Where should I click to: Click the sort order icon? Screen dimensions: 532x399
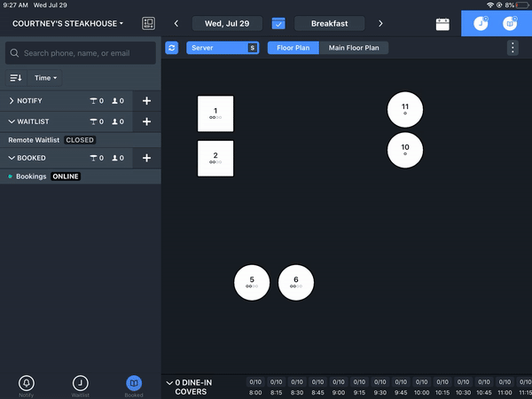click(16, 78)
